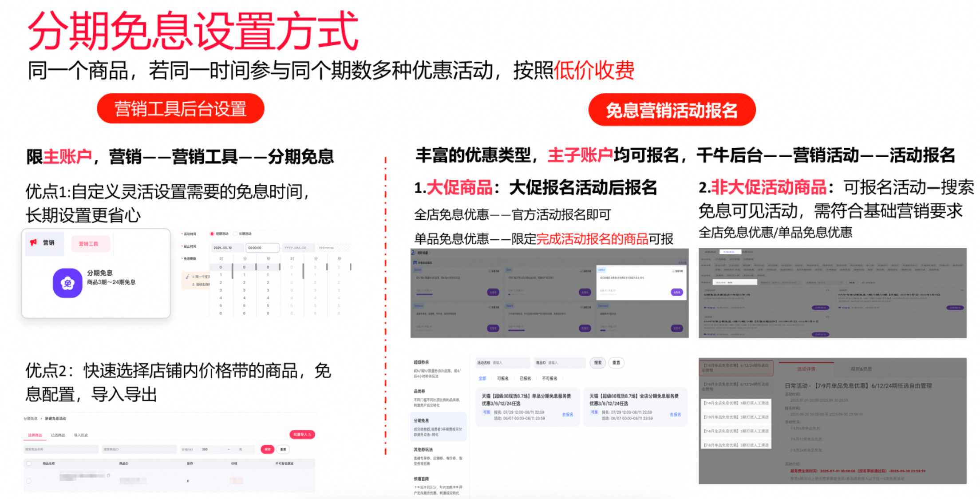Click the red 营销工具后台设置 banner button

coord(181,109)
